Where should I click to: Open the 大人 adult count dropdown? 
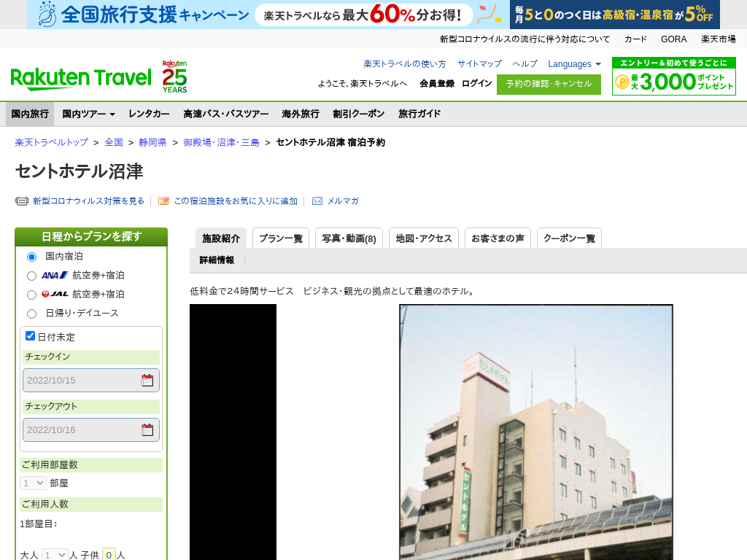pyautogui.click(x=55, y=555)
